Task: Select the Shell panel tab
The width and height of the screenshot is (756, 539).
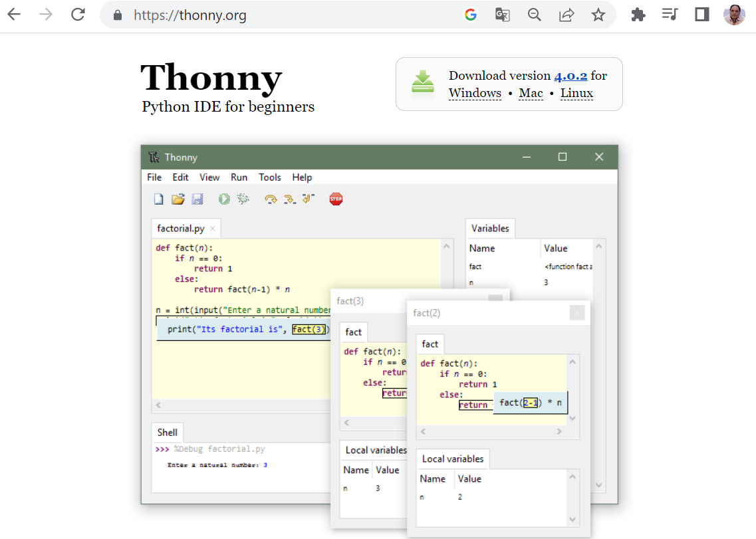Action: coord(168,433)
